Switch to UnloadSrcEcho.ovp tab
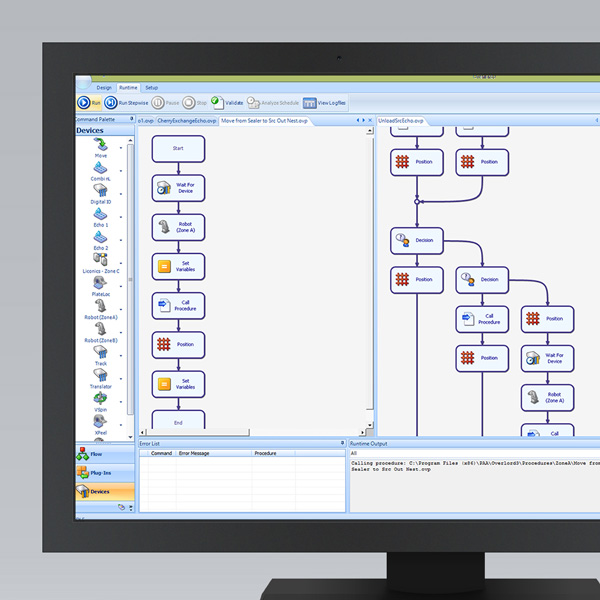Image resolution: width=600 pixels, height=600 pixels. click(401, 121)
